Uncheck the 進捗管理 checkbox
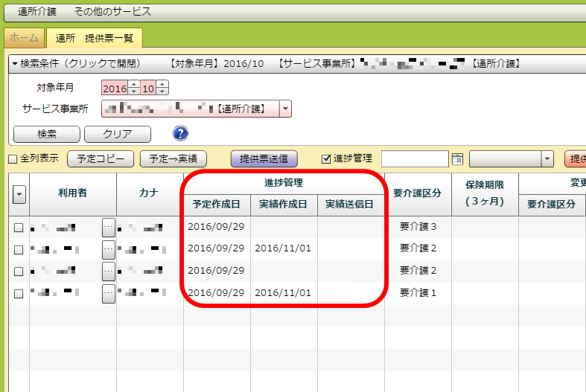Screen dimensions: 586x392 325,158
